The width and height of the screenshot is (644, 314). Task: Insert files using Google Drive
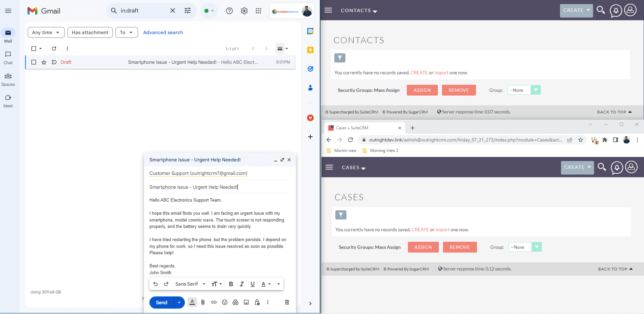[235, 302]
